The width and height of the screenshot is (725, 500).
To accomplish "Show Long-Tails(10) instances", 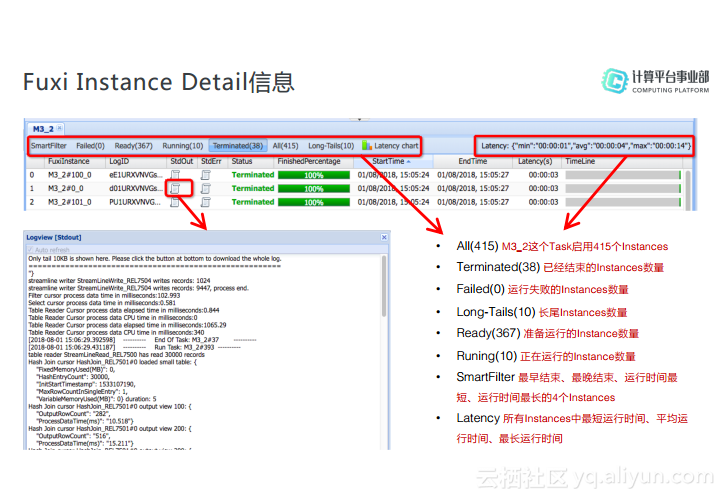I will coord(331,146).
